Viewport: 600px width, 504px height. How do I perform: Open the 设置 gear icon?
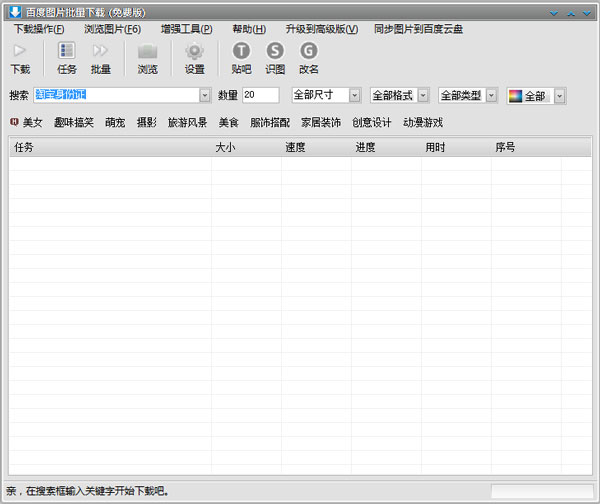click(194, 51)
